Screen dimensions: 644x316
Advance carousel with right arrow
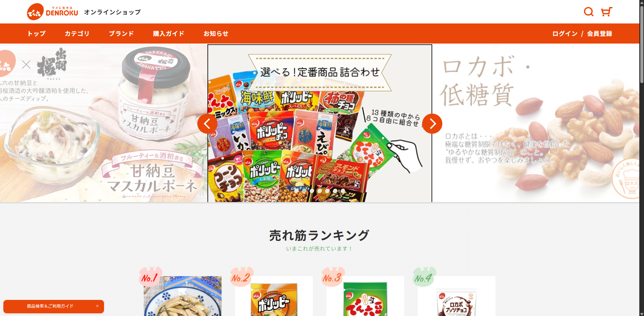point(432,124)
